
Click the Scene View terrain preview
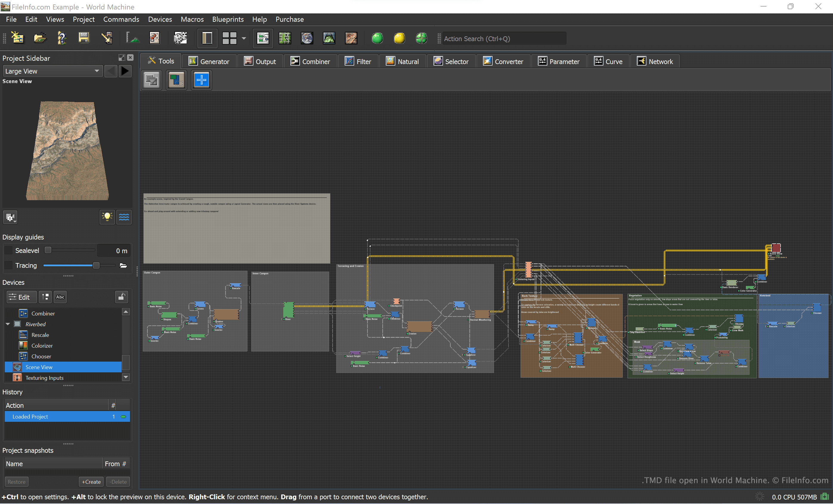pos(68,151)
